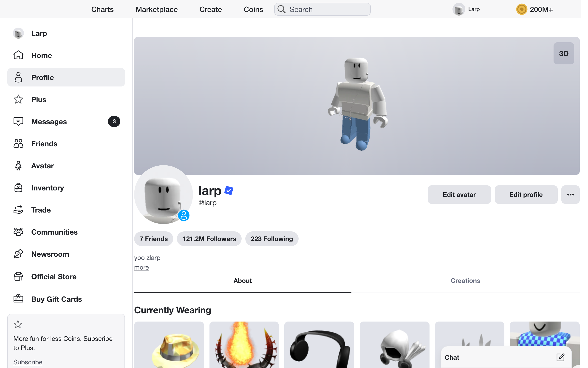This screenshot has width=588, height=368.
Task: Open the flaming horns item thumbnail
Action: pos(244,345)
